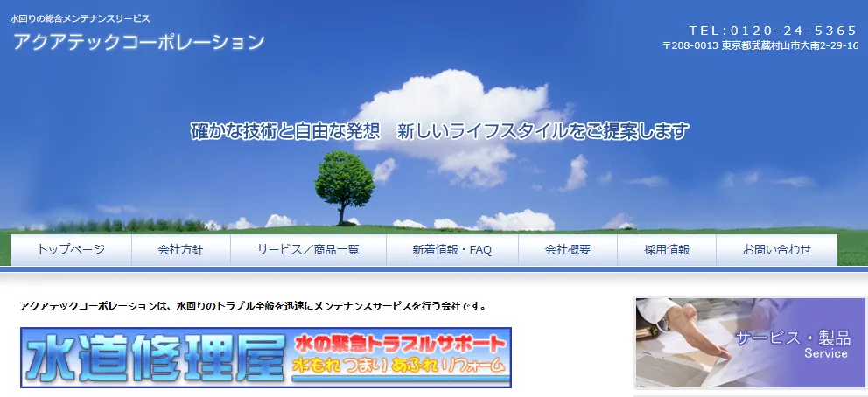Click the TEL 0120-24-5365 phone number
The height and width of the screenshot is (397, 868).
773,31
